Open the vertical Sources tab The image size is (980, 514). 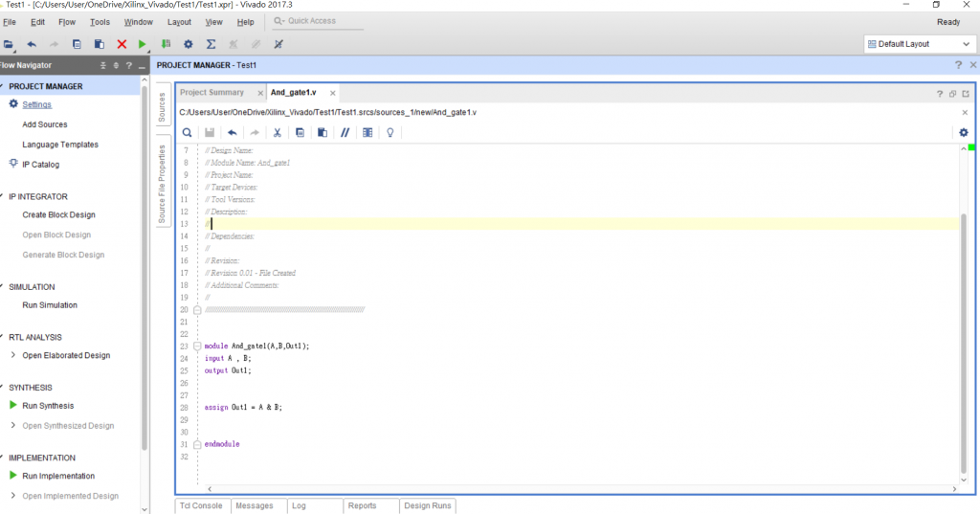point(162,107)
